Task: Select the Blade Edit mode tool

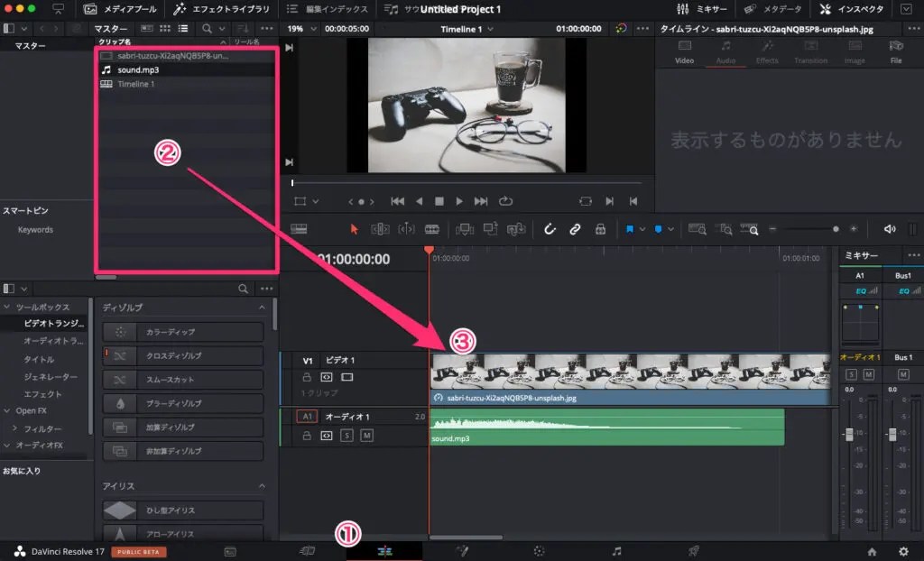Action: (431, 228)
